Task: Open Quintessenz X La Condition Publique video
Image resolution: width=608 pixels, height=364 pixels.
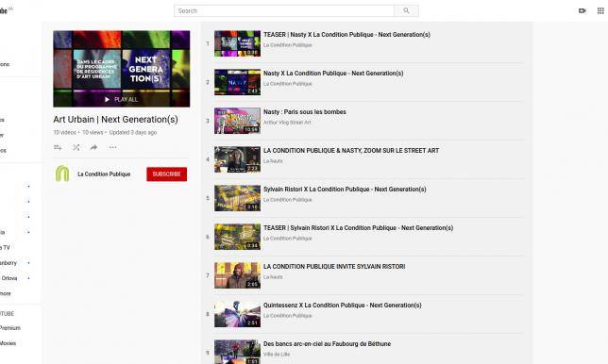Action: pyautogui.click(x=343, y=306)
